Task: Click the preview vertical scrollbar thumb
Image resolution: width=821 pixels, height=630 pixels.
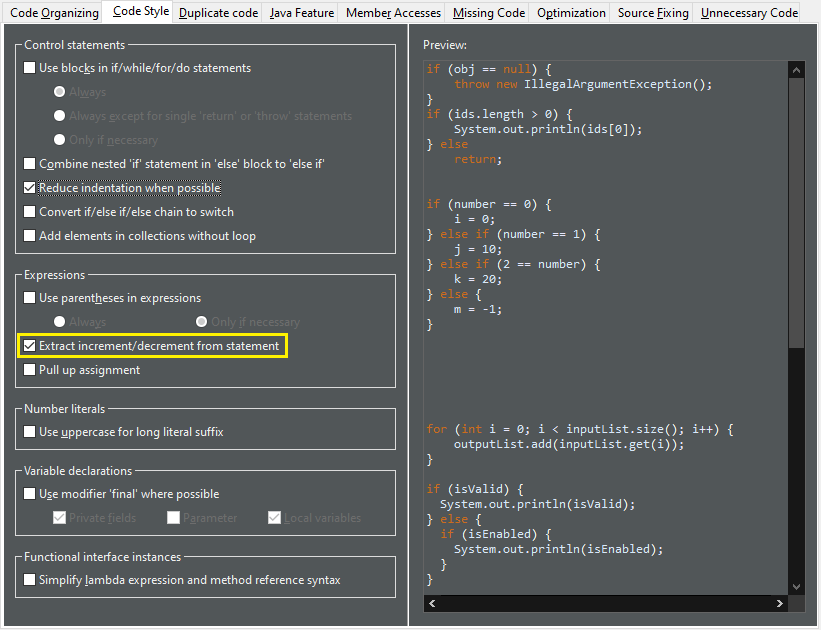Action: pos(796,213)
